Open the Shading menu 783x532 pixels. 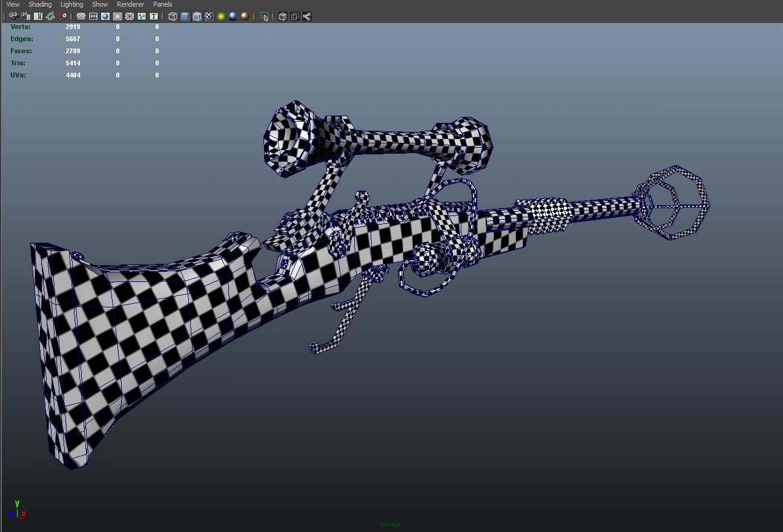coord(40,4)
